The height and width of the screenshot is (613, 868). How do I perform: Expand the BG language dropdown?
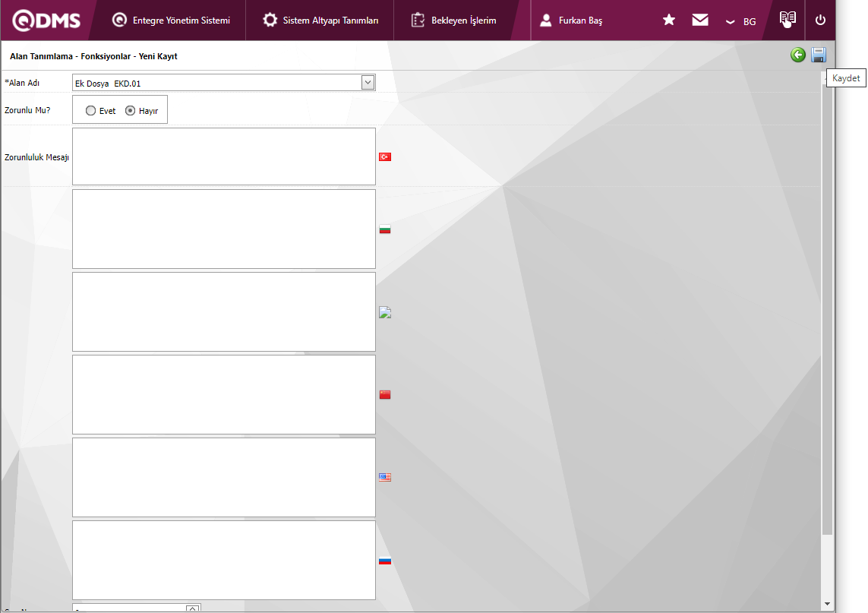(740, 21)
